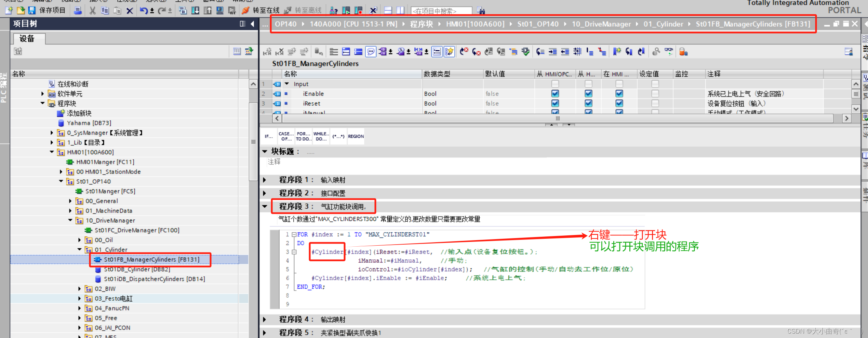This screenshot has width=868, height=338.
Task: Click the monitoring glasses icon in the editor toolbar
Action: click(x=668, y=52)
